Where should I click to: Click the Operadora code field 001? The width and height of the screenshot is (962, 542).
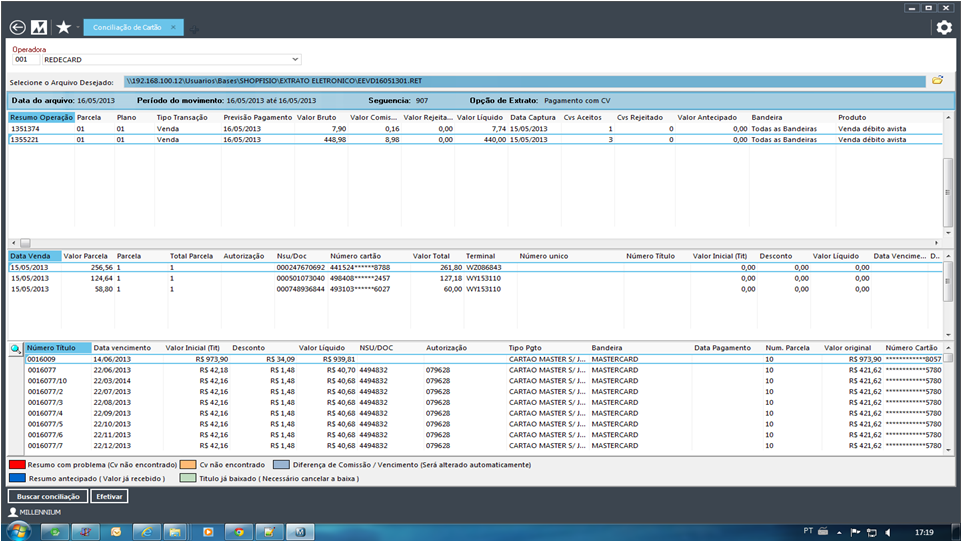pyautogui.click(x=26, y=59)
